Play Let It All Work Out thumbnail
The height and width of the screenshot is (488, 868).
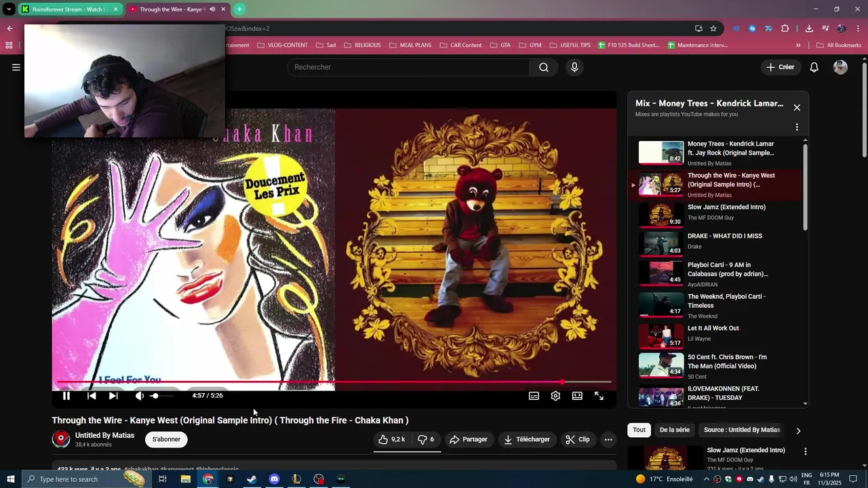point(661,336)
